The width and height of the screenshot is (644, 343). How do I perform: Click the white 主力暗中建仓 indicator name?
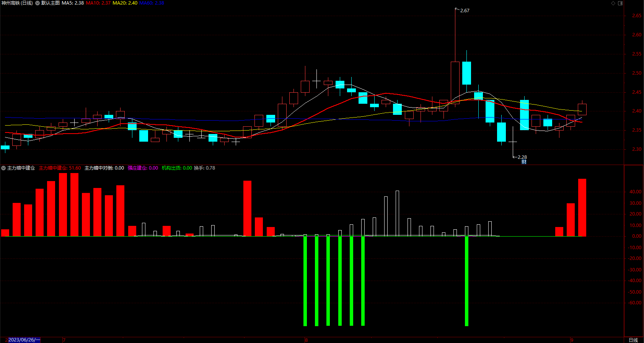[x=21, y=168]
